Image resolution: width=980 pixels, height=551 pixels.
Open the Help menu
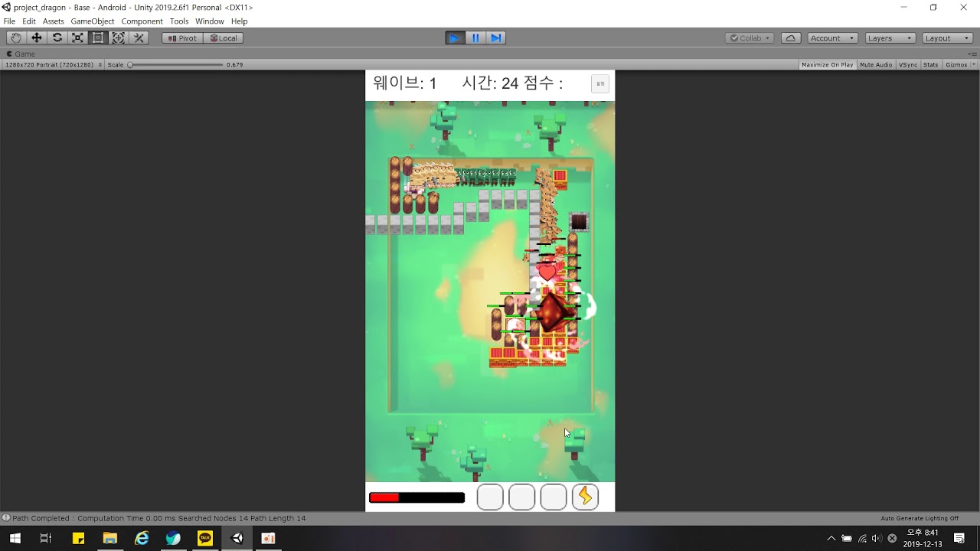[240, 21]
